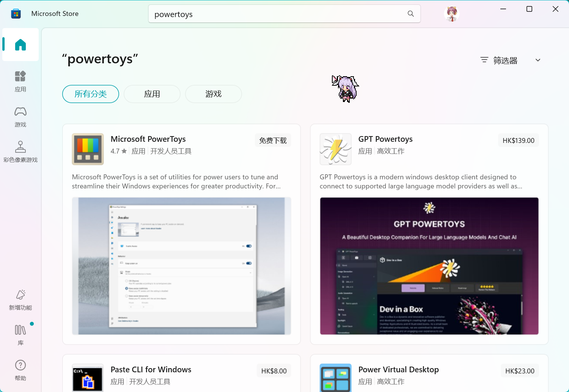Buy GPT Powertoys for HK$139.00
569x392 pixels.
519,140
